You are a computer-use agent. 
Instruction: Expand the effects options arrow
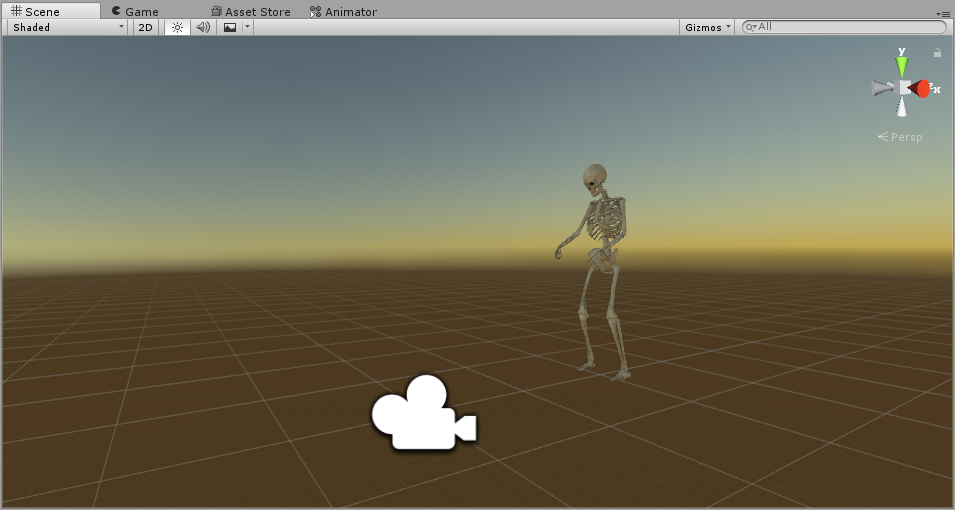point(247,27)
